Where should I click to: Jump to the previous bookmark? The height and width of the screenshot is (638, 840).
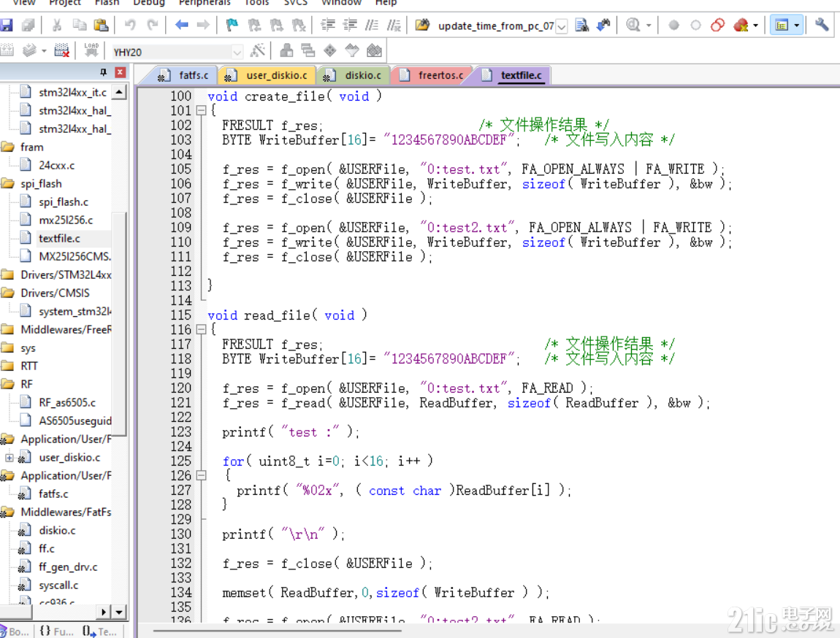[254, 25]
